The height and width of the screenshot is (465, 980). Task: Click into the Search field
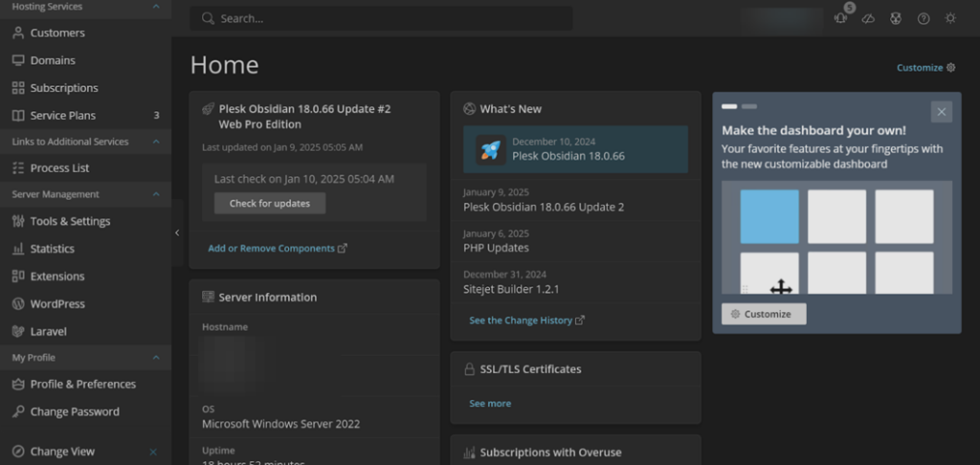[383, 18]
